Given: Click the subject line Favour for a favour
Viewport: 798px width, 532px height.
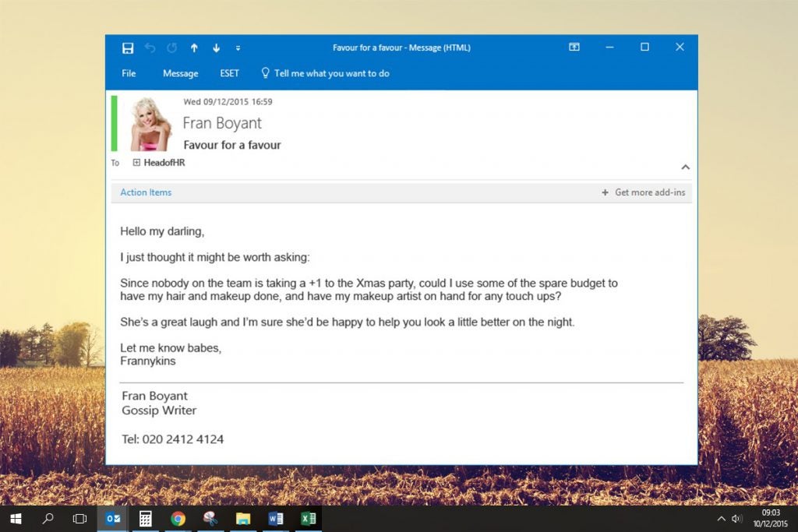Looking at the screenshot, I should point(232,145).
